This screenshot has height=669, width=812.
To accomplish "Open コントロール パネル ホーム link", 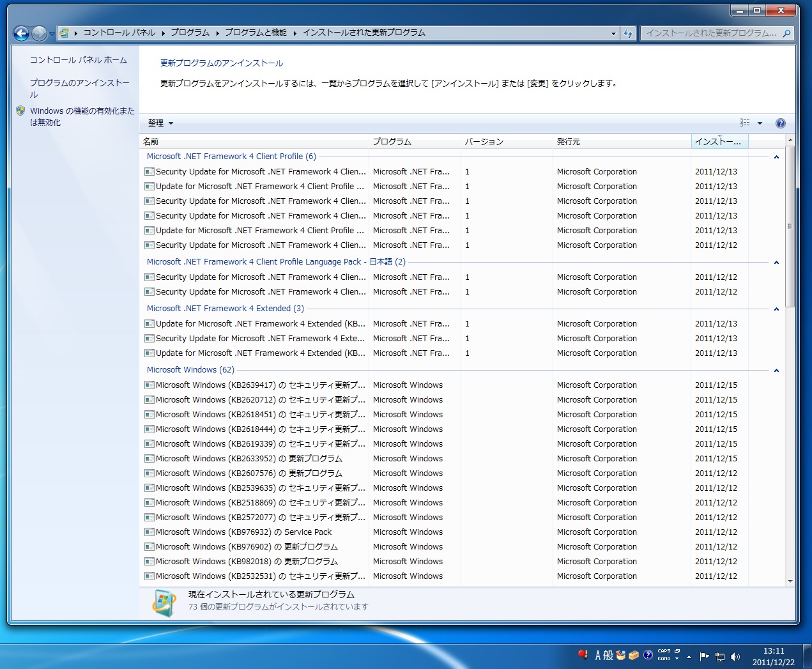I will click(79, 60).
